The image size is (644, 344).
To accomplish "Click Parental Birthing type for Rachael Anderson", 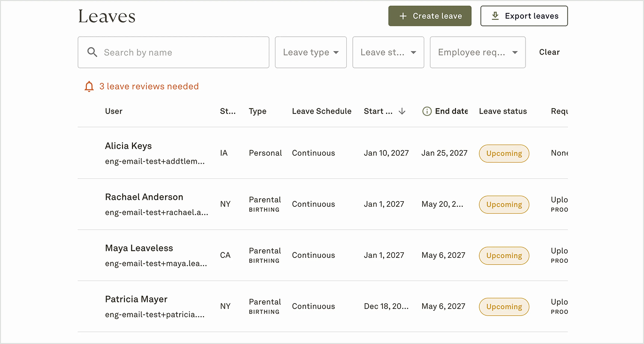I will [265, 204].
